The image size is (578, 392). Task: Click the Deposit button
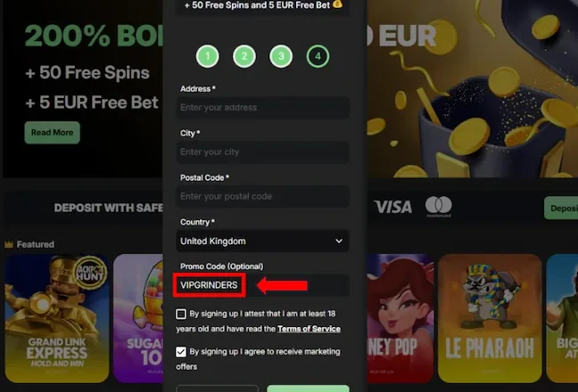click(x=561, y=208)
